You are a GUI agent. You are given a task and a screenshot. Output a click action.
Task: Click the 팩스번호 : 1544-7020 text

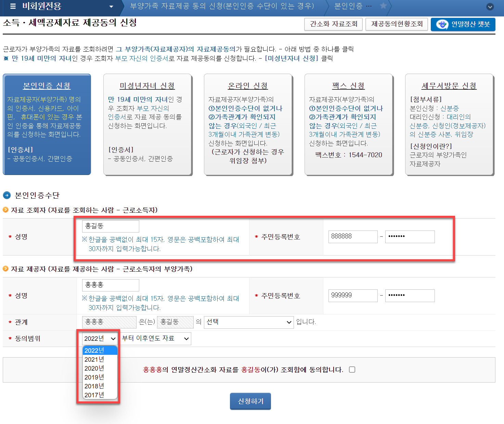[x=349, y=155]
